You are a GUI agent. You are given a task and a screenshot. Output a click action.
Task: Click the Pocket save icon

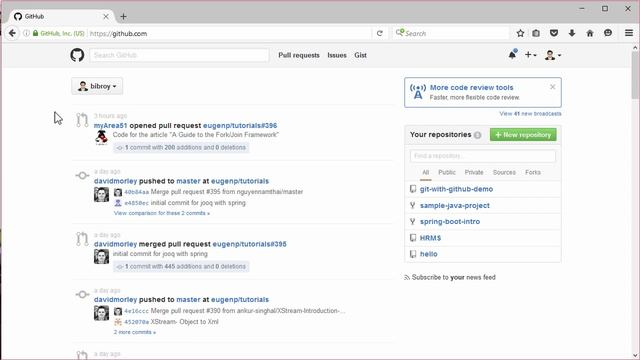pyautogui.click(x=554, y=33)
